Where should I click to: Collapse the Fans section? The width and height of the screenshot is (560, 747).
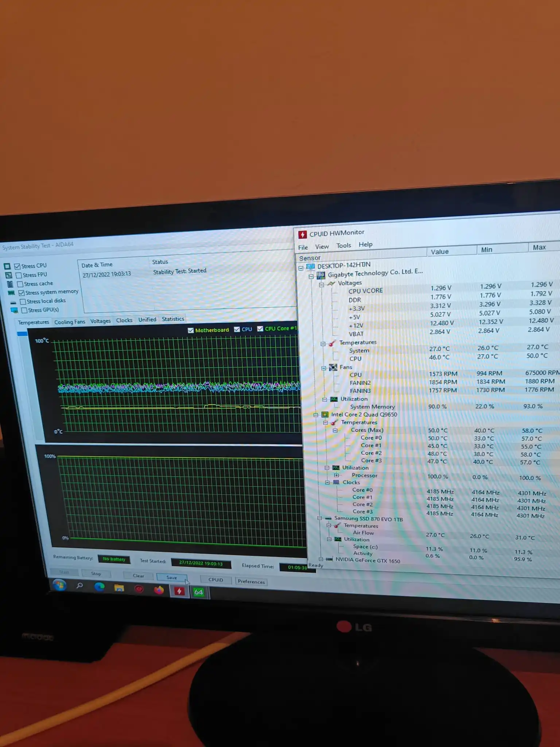[323, 368]
